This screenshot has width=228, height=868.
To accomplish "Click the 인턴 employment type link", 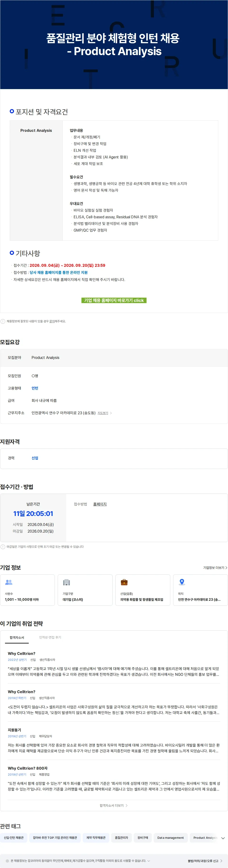I will (35, 388).
